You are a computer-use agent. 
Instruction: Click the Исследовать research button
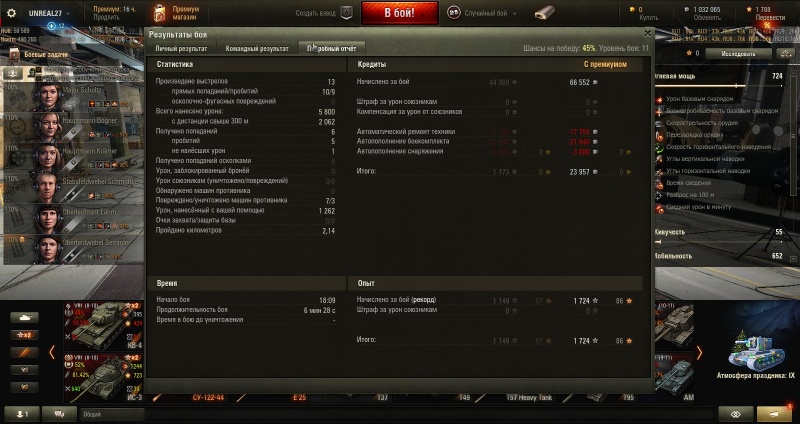pyautogui.click(x=739, y=53)
